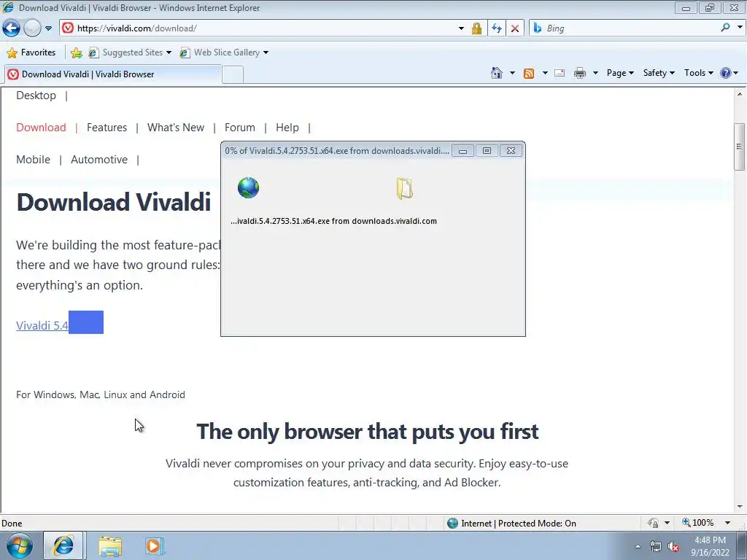Open the recent pages dropdown arrow
Viewport: 747px width, 560px height.
tap(48, 28)
